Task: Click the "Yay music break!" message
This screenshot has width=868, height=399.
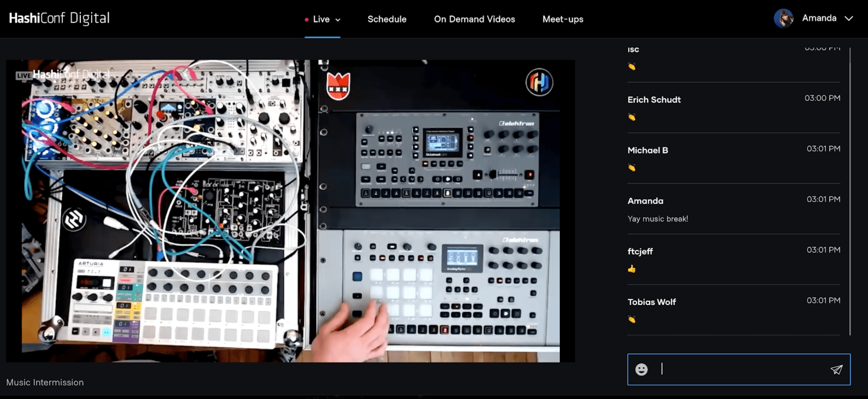Action: coord(658,219)
